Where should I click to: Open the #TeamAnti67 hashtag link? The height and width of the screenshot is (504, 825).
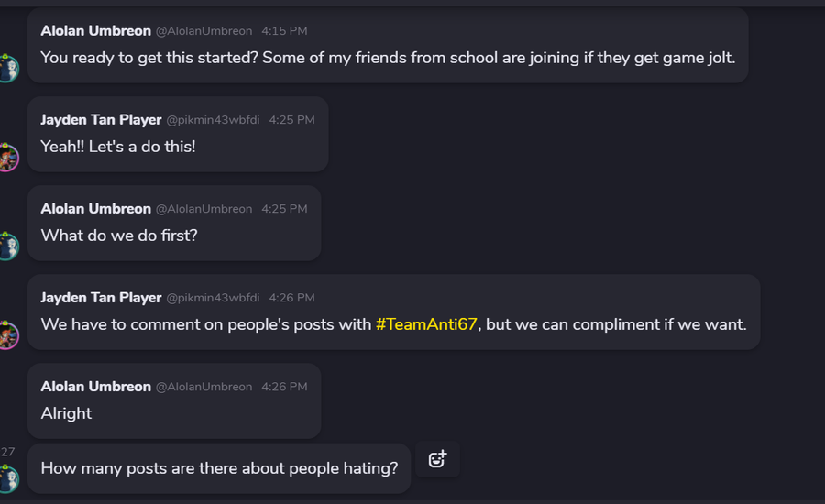tap(426, 324)
